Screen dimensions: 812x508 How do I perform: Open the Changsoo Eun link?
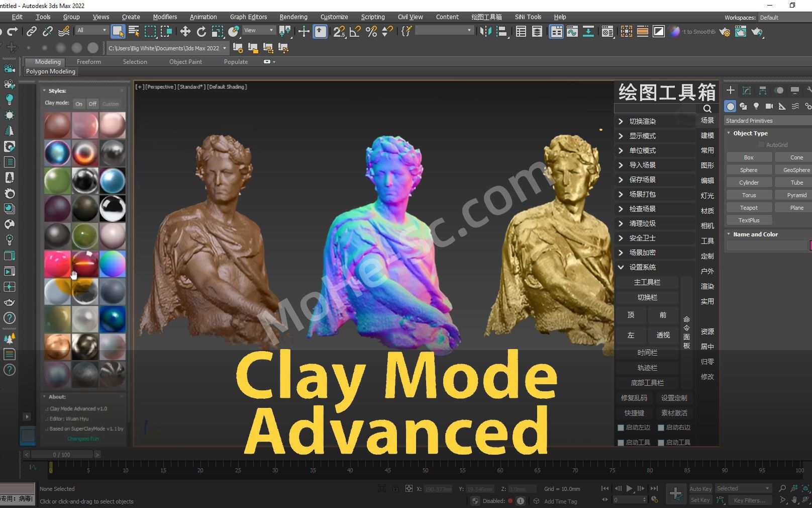84,439
